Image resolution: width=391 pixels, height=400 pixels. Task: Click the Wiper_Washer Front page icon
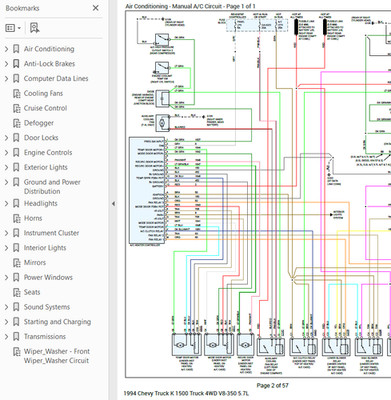pyautogui.click(x=16, y=352)
